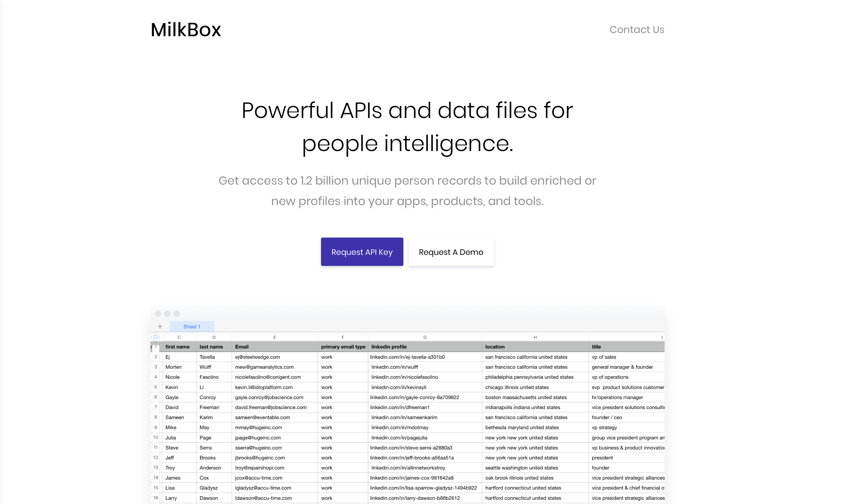
Task: Click the Contact Us link
Action: (x=637, y=30)
